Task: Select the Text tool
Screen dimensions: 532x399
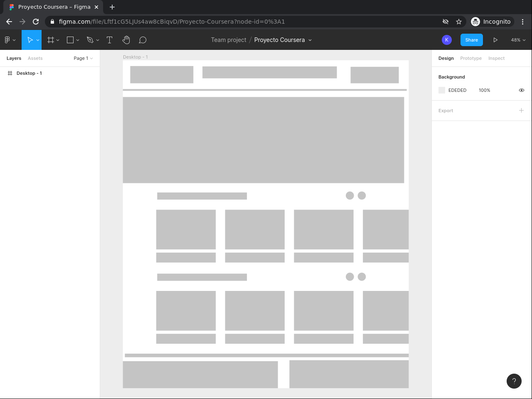Action: click(x=110, y=40)
